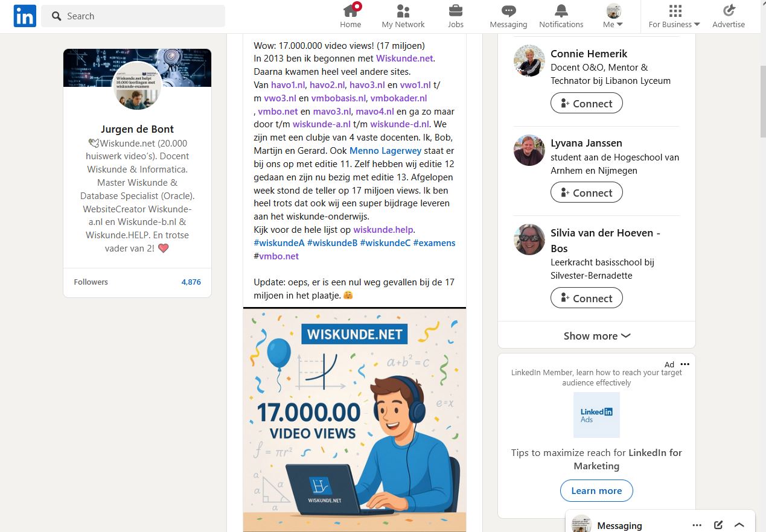
Task: Expand the Messaging panel chevron
Action: (739, 525)
